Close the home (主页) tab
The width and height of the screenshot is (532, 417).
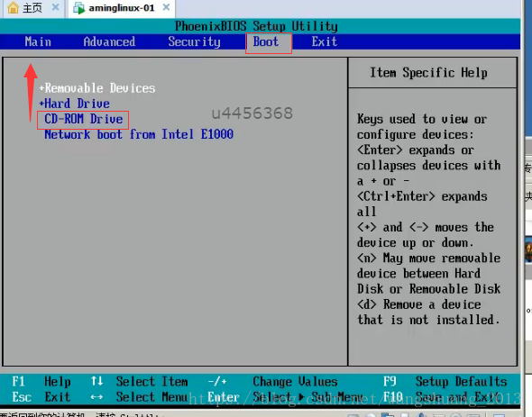point(55,7)
